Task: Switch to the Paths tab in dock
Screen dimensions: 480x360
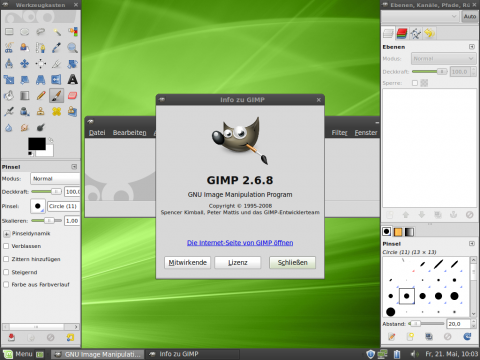Action: pyautogui.click(x=416, y=34)
